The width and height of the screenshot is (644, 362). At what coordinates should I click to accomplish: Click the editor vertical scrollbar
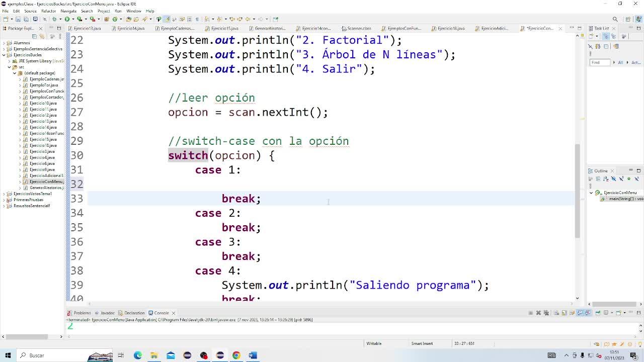[x=577, y=191]
